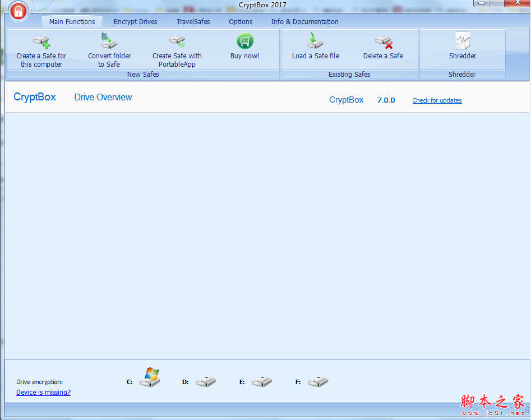531x420 pixels.
Task: Click the Check for updates link
Action: 437,100
